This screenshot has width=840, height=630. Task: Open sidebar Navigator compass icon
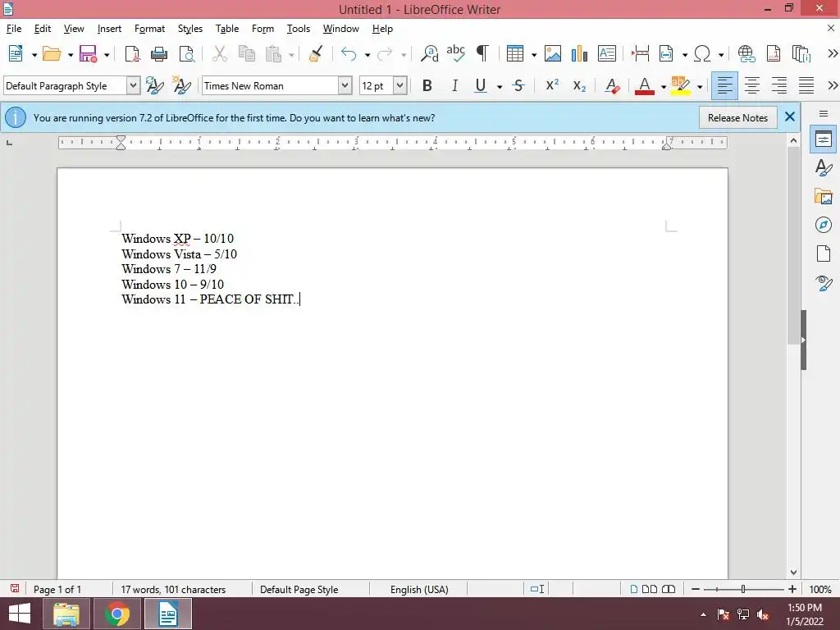point(824,225)
